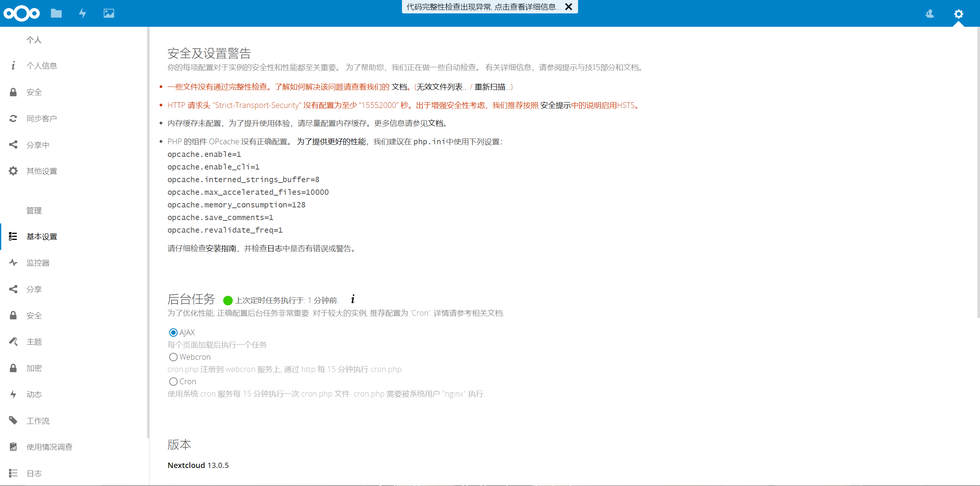Open the settings gear menu
Viewport: 980px width, 486px height.
[x=958, y=14]
